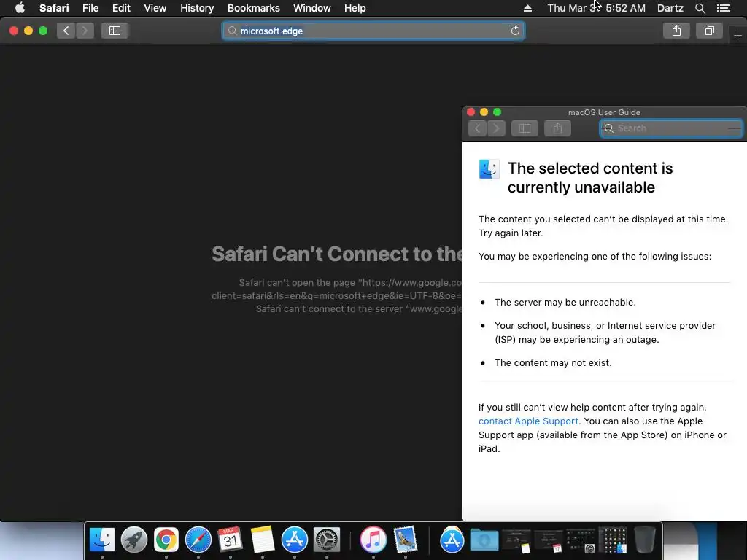The height and width of the screenshot is (560, 747).
Task: Close the macOS User Guide window
Action: coord(471,112)
